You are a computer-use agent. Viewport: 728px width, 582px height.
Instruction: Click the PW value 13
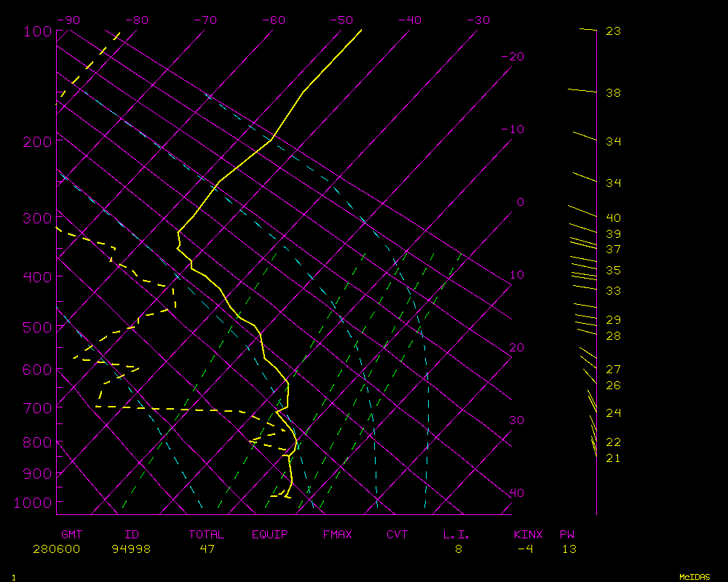coord(569,549)
